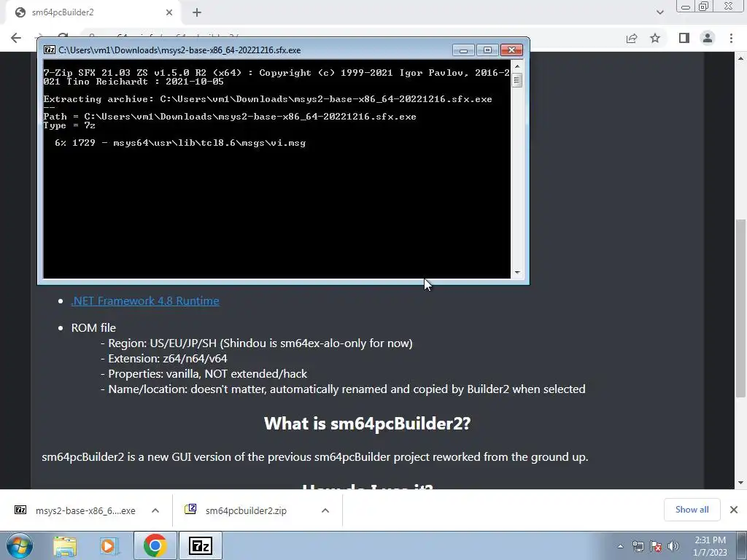This screenshot has height=560, width=747.
Task: Expand options for msys2-base download
Action: [155, 510]
